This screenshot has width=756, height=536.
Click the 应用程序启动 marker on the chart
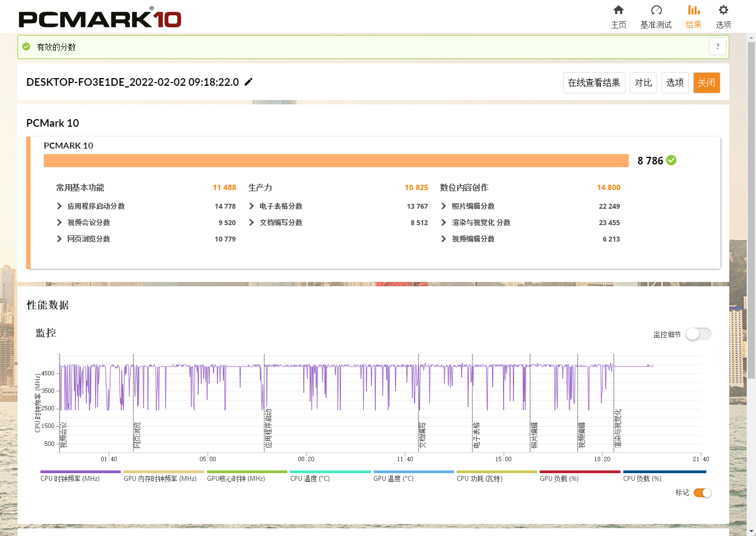[x=268, y=429]
